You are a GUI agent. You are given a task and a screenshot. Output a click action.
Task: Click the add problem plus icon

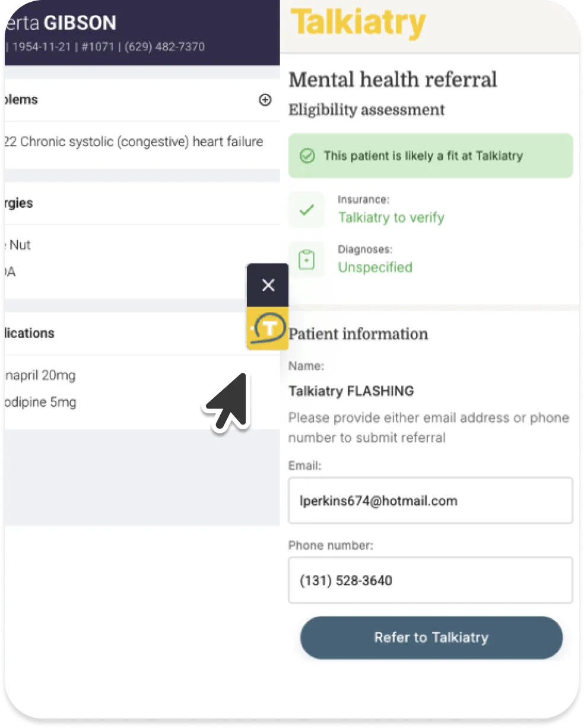click(x=265, y=100)
